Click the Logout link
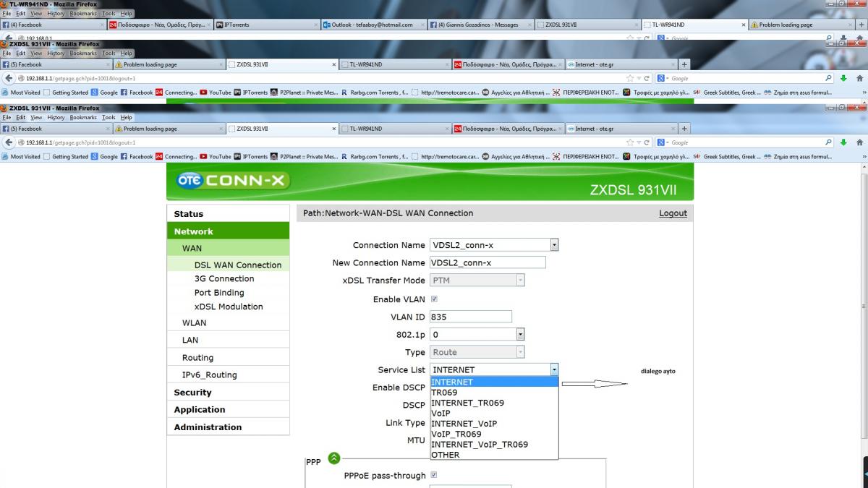 click(x=673, y=213)
